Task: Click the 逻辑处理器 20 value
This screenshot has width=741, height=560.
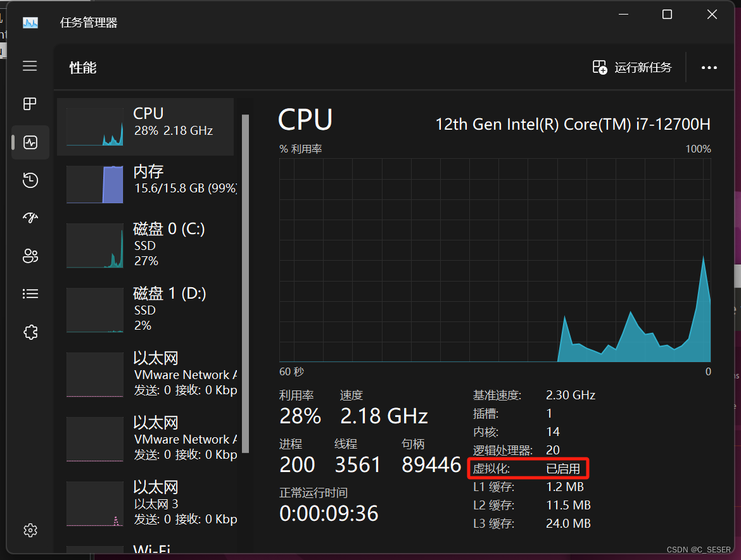Action: click(552, 450)
